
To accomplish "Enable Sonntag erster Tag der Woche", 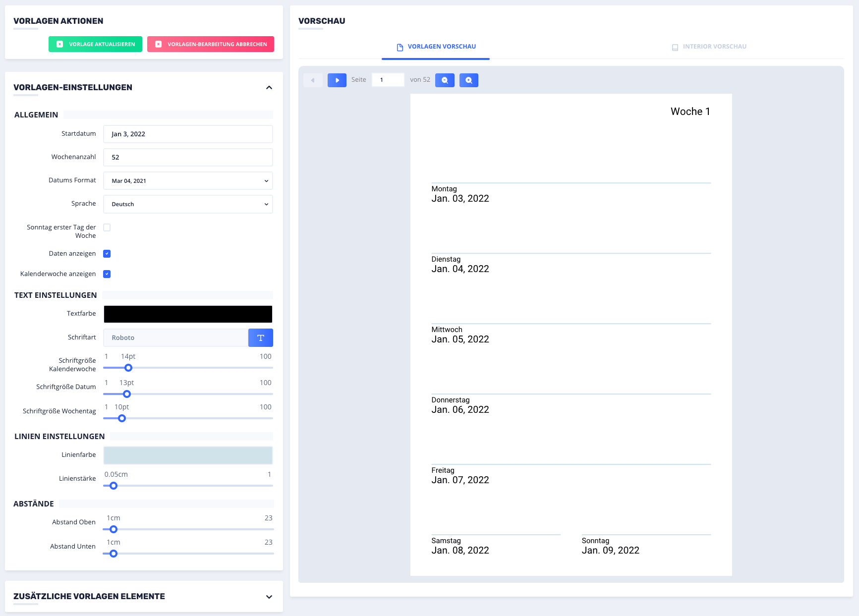I will (107, 227).
